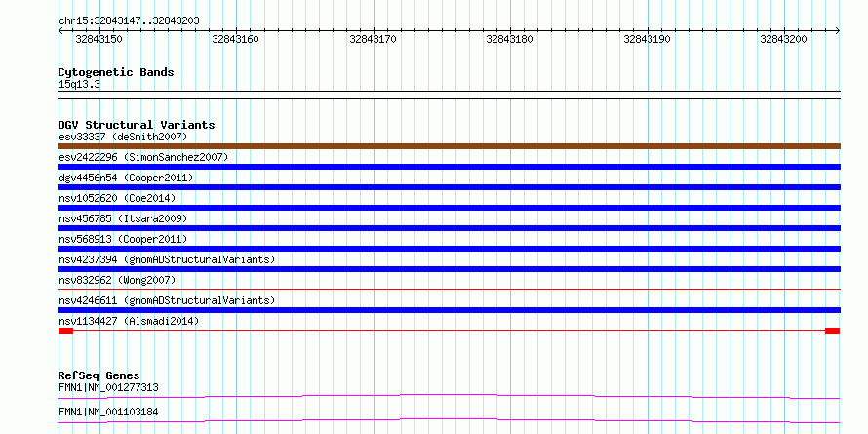Select the 15q13.3 band label

[x=79, y=85]
